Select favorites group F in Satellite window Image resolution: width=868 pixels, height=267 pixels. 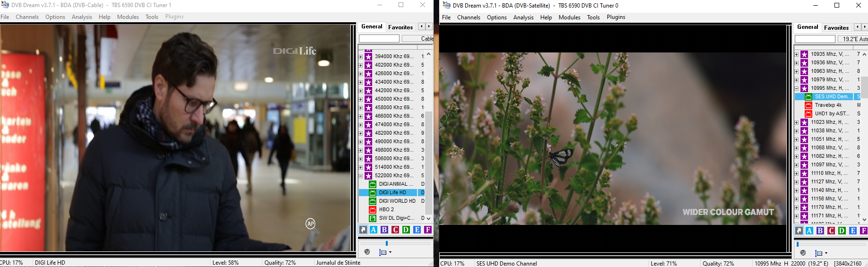tap(864, 231)
